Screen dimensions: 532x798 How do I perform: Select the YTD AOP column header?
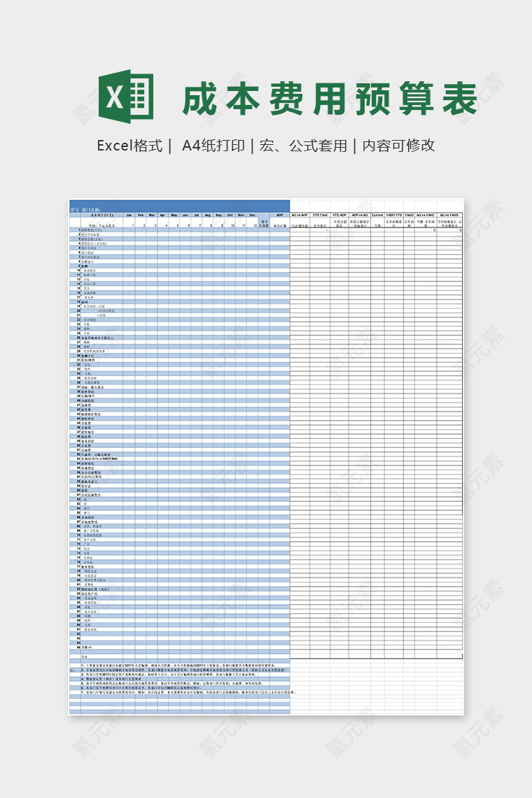339,216
